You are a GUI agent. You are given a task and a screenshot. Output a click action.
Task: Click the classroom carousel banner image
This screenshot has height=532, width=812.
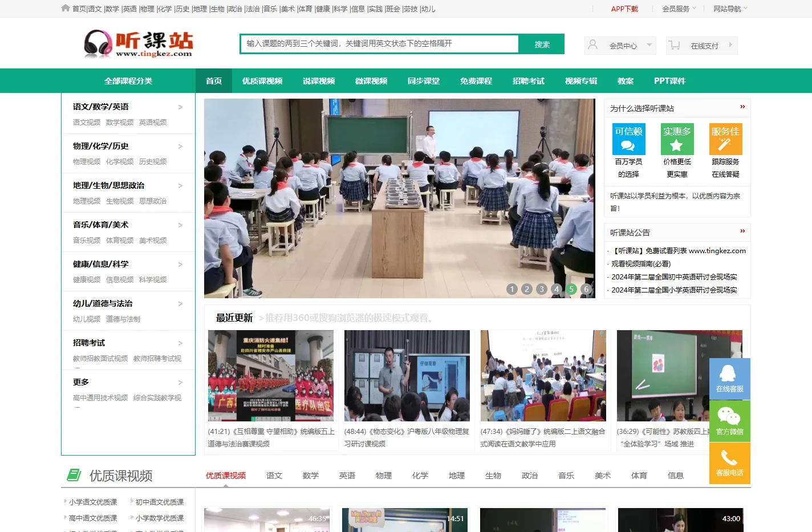pyautogui.click(x=400, y=198)
